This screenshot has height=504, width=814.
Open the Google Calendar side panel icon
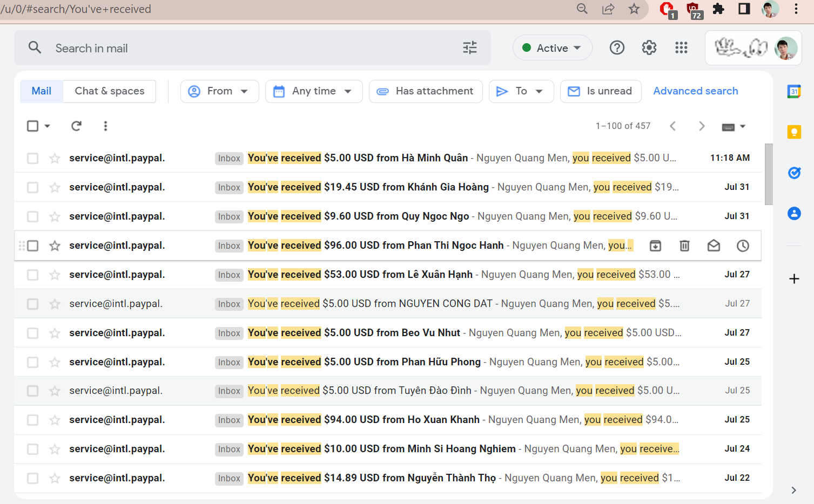click(794, 91)
